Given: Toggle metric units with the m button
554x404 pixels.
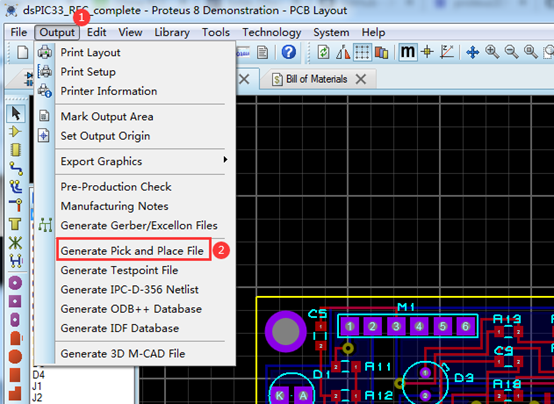Looking at the screenshot, I should coord(407,52).
